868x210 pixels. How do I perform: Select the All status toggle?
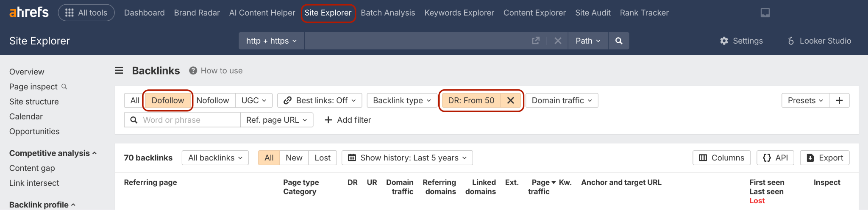[x=269, y=157]
